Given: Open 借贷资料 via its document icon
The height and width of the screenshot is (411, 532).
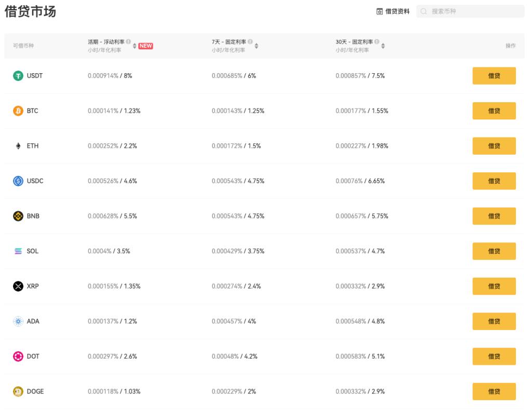Looking at the screenshot, I should point(379,12).
